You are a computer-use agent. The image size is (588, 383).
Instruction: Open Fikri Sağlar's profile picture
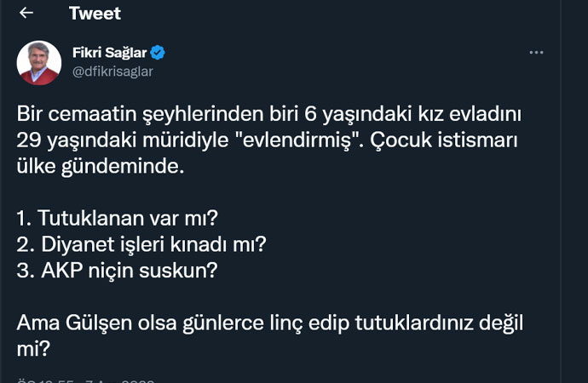39,63
